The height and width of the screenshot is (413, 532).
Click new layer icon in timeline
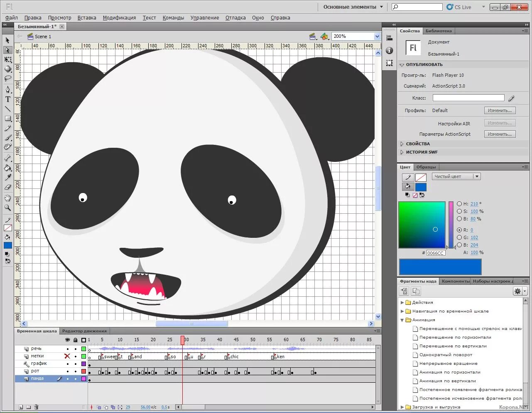tap(20, 407)
